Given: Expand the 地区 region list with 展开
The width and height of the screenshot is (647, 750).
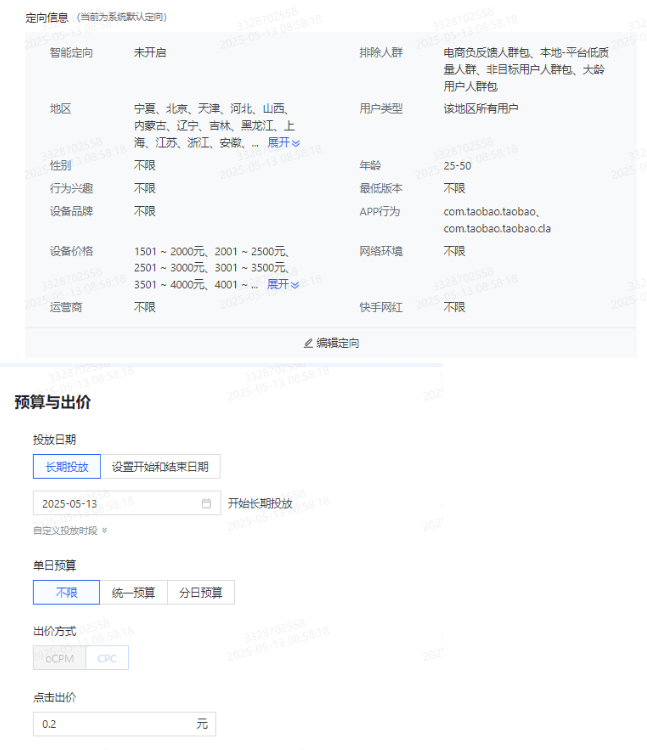Looking at the screenshot, I should pyautogui.click(x=284, y=143).
